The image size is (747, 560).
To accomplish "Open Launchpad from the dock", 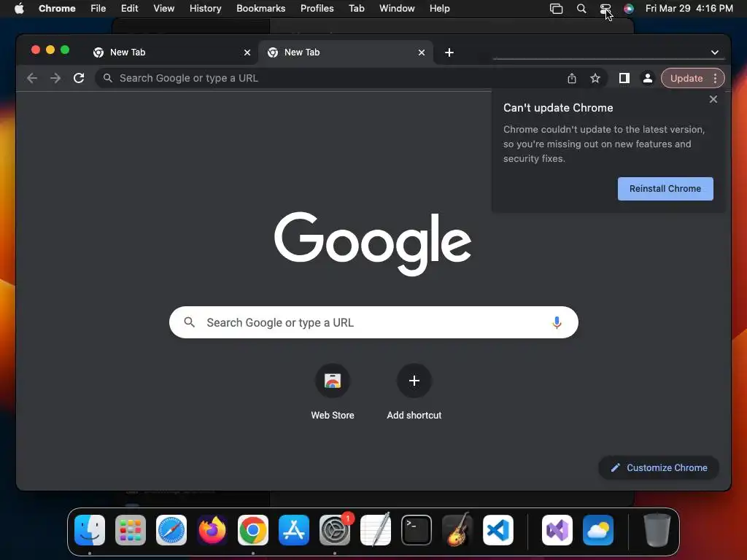I will pos(130,530).
